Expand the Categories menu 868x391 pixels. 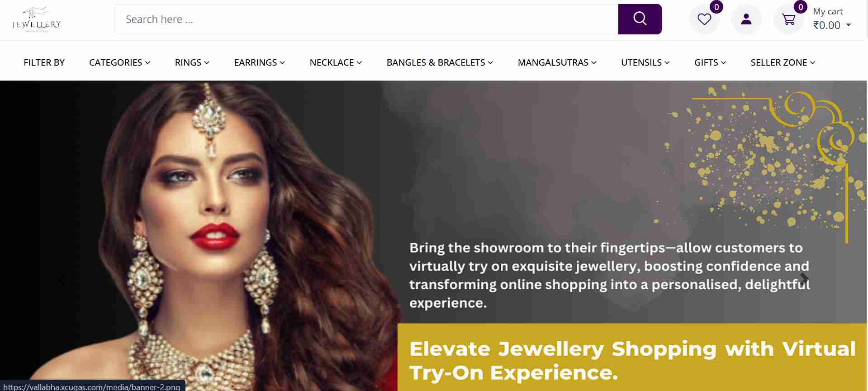coord(119,62)
